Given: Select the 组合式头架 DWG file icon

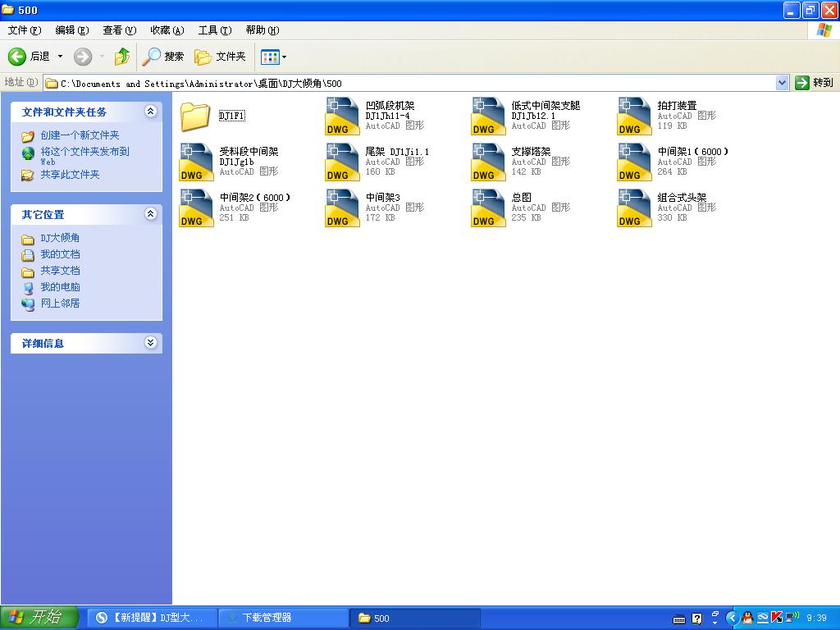Looking at the screenshot, I should (634, 208).
